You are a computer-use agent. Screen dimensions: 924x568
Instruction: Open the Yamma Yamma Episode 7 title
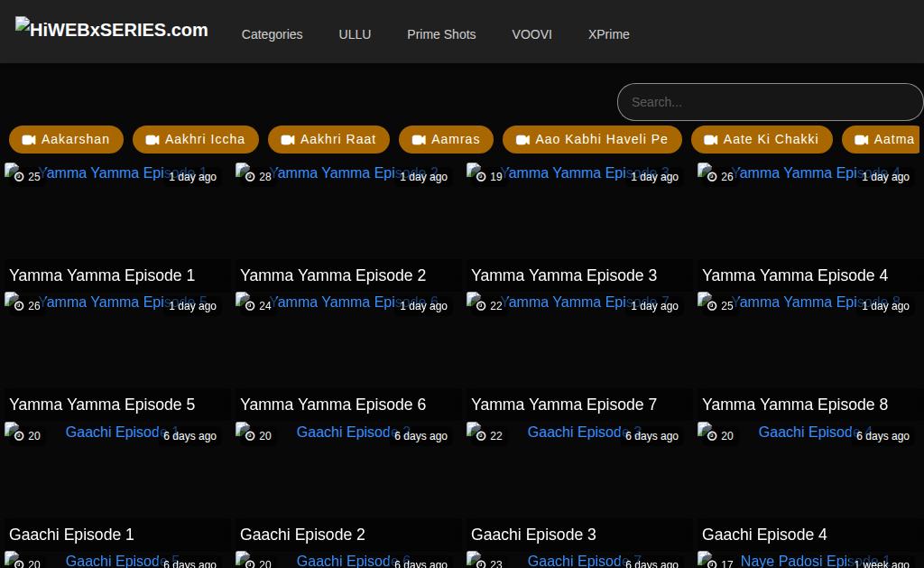point(564,405)
